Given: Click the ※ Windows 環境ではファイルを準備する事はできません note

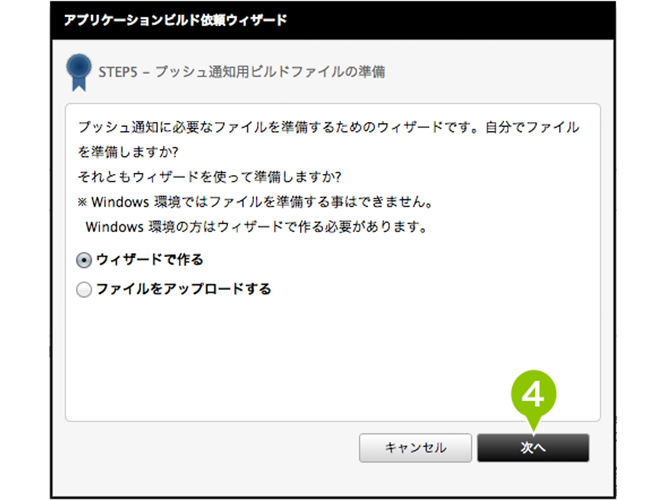Looking at the screenshot, I should (255, 202).
